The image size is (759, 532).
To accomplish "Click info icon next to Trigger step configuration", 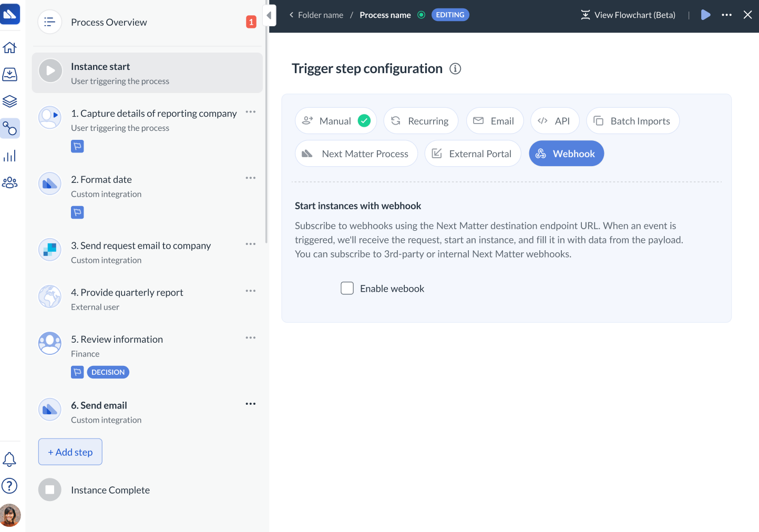I will (455, 69).
